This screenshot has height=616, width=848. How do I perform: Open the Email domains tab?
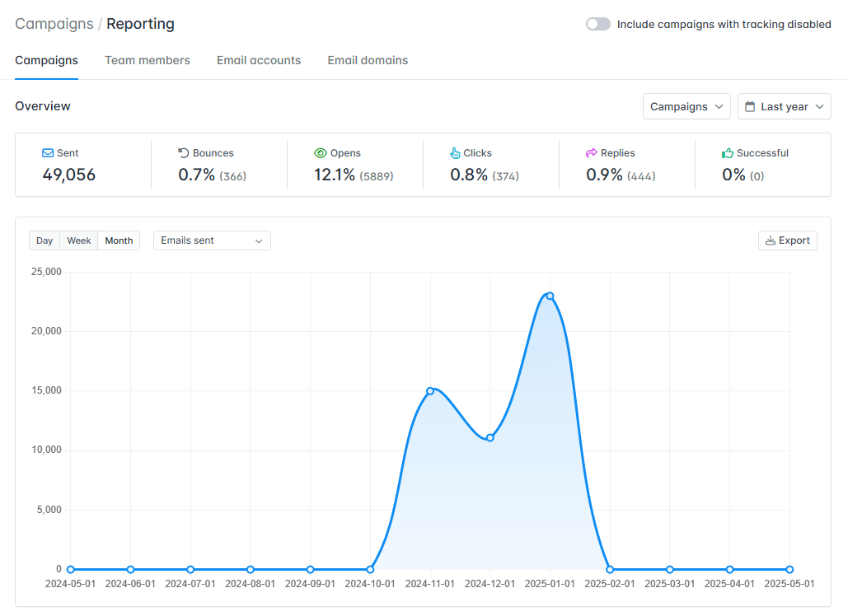[x=368, y=60]
